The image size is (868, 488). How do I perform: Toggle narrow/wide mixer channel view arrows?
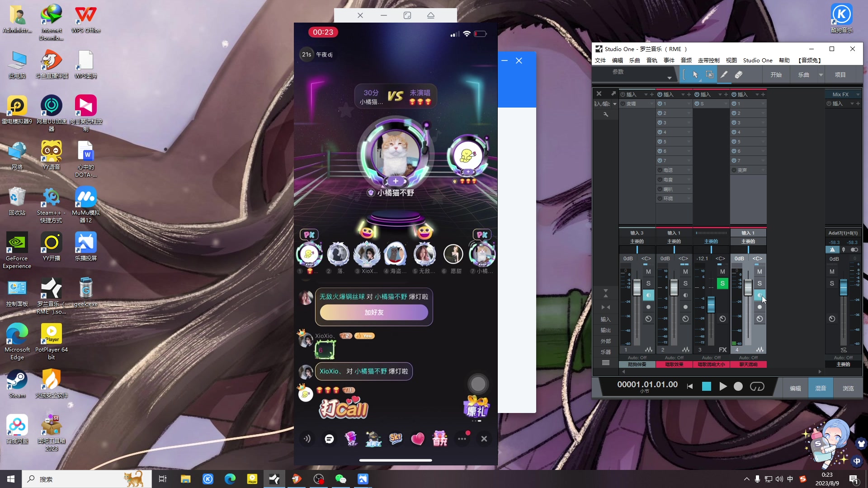tap(606, 307)
